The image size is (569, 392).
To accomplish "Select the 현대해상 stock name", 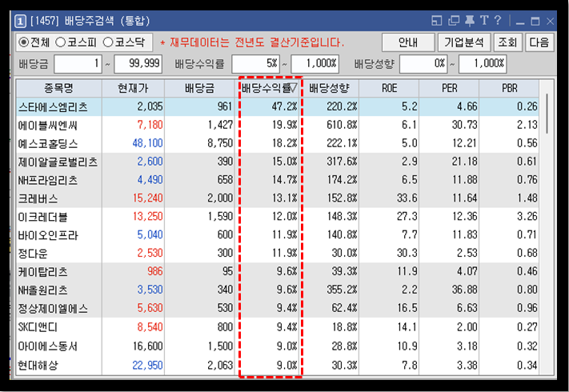I will [38, 365].
